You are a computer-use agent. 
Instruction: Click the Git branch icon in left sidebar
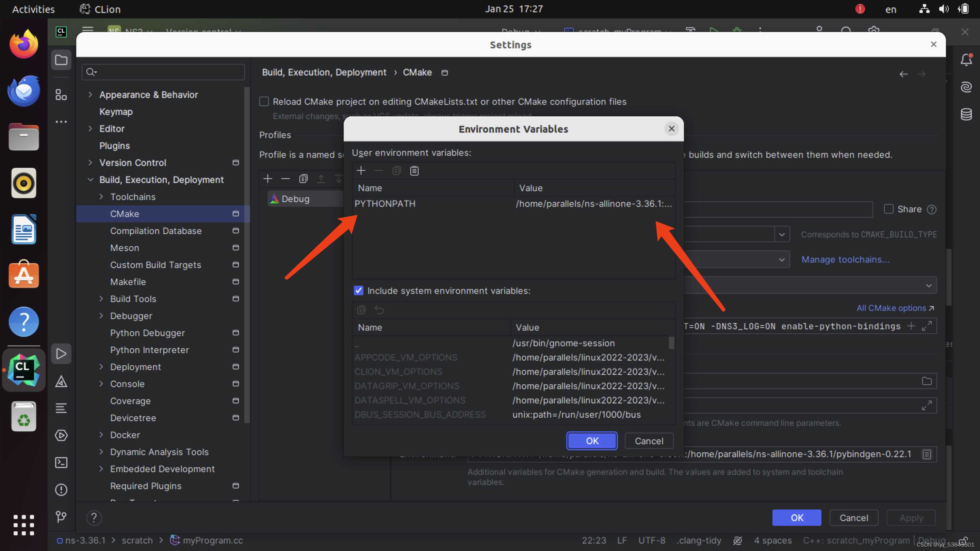(61, 516)
